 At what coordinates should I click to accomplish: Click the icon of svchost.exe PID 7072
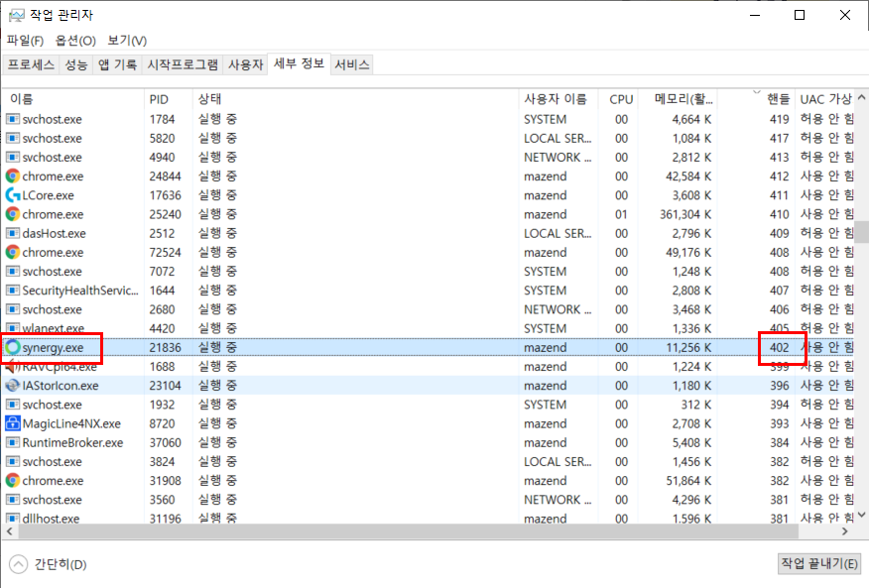point(13,271)
